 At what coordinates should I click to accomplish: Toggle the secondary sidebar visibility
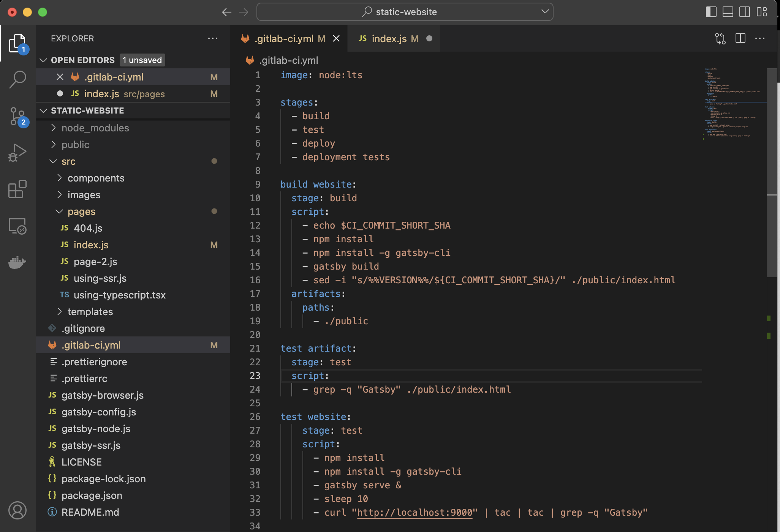(744, 12)
